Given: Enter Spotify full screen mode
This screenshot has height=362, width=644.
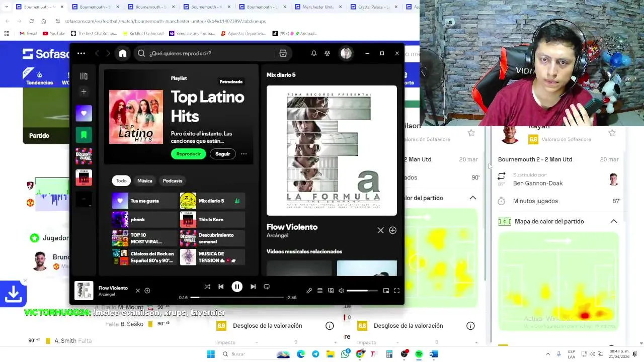Looking at the screenshot, I should point(396,291).
